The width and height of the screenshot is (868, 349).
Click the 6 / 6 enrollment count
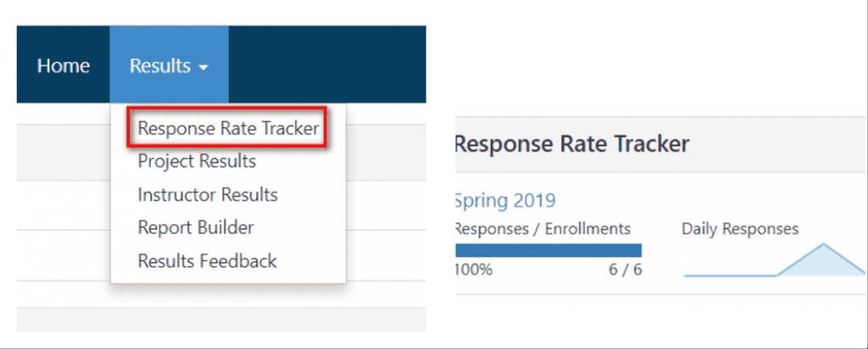(x=625, y=271)
